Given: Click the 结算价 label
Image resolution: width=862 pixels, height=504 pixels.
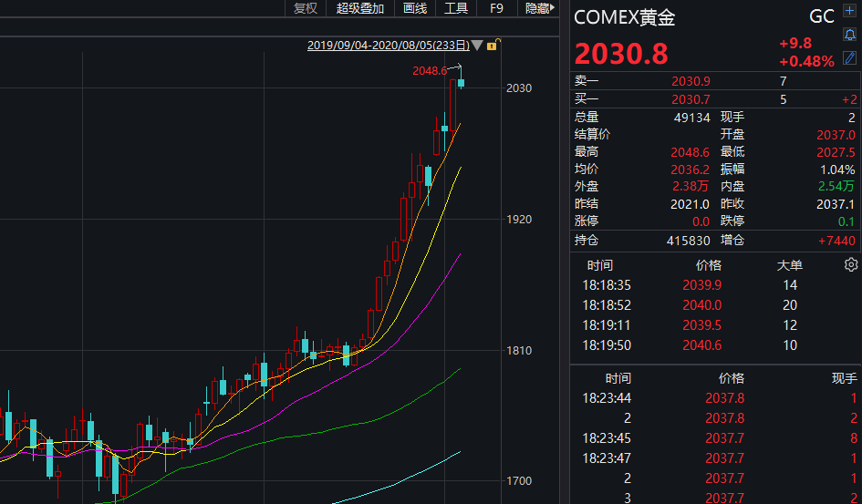Looking at the screenshot, I should pyautogui.click(x=592, y=135).
